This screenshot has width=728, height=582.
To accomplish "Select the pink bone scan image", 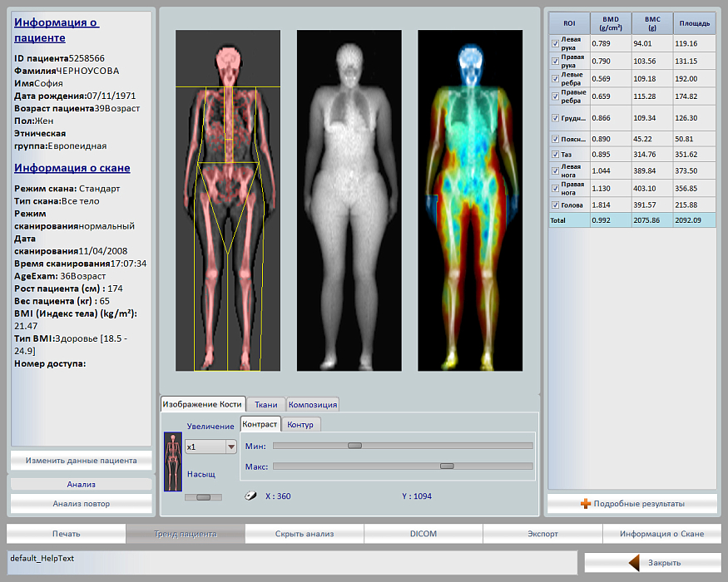I will tap(228, 200).
